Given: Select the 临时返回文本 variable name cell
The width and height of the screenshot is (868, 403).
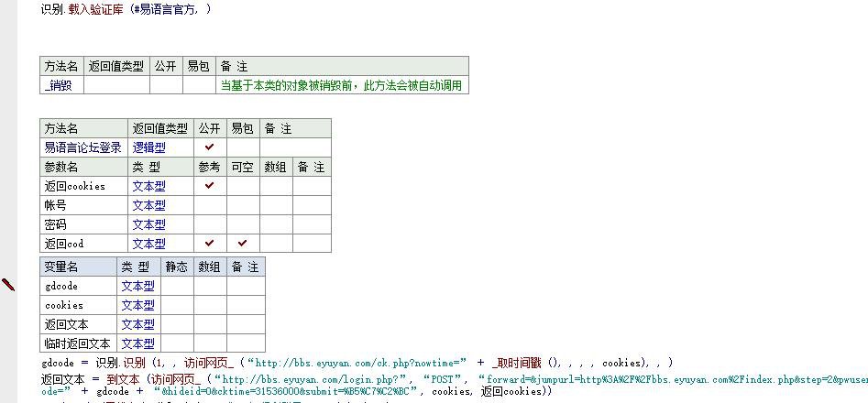Looking at the screenshot, I should [77, 343].
